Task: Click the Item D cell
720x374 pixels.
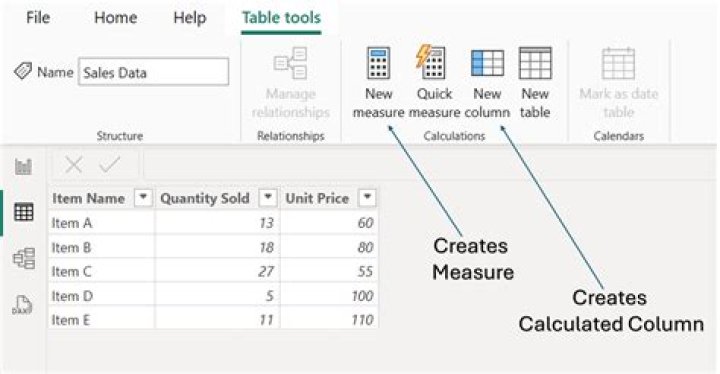Action: [101, 295]
